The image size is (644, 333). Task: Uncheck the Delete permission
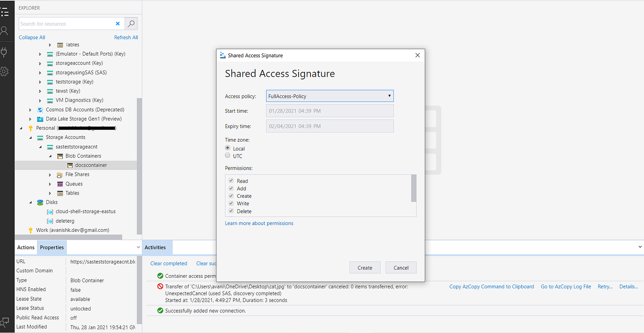231,211
